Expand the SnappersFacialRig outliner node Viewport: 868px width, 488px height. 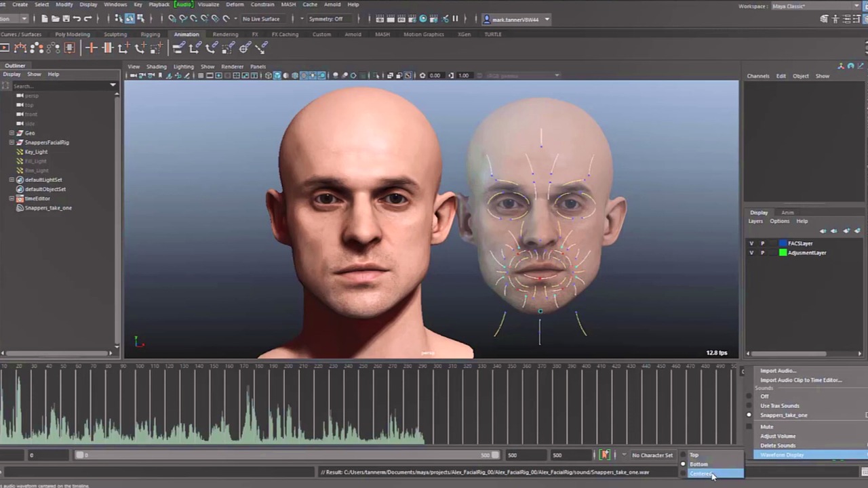point(12,142)
